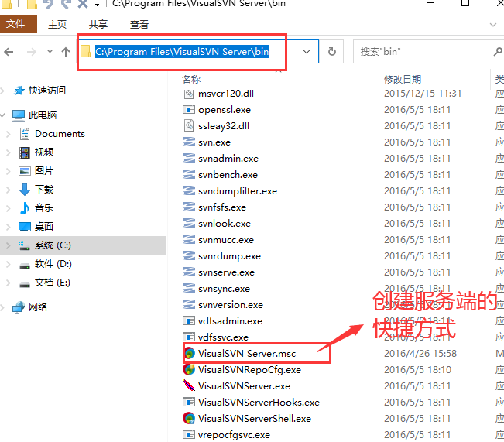The width and height of the screenshot is (504, 442).
Task: Expand the 系统 (C:) drive node
Action: pyautogui.click(x=9, y=245)
